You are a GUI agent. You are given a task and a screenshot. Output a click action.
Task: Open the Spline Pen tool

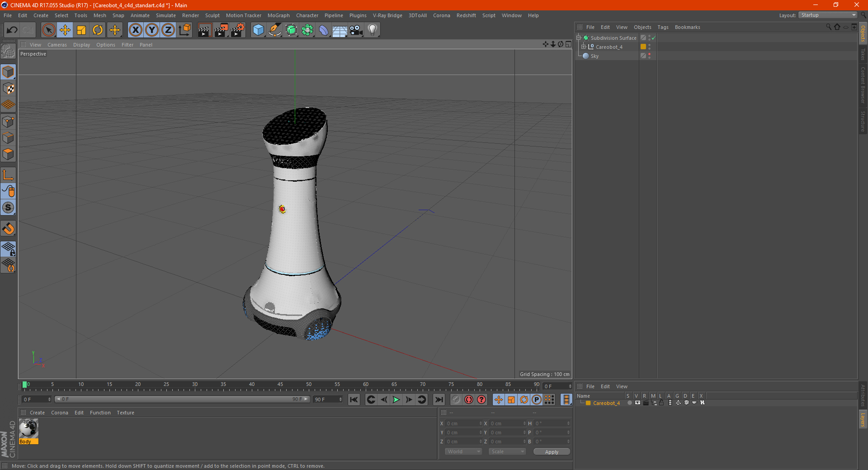[x=275, y=30]
